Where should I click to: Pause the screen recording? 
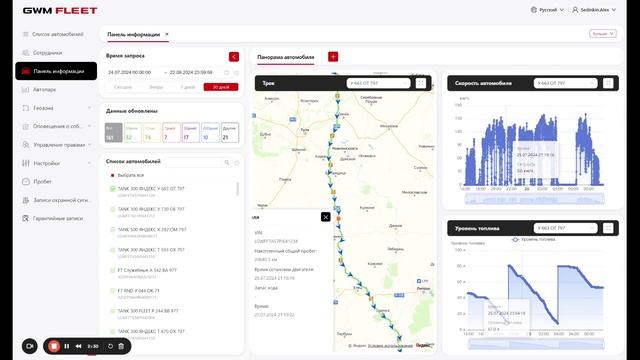[67, 346]
